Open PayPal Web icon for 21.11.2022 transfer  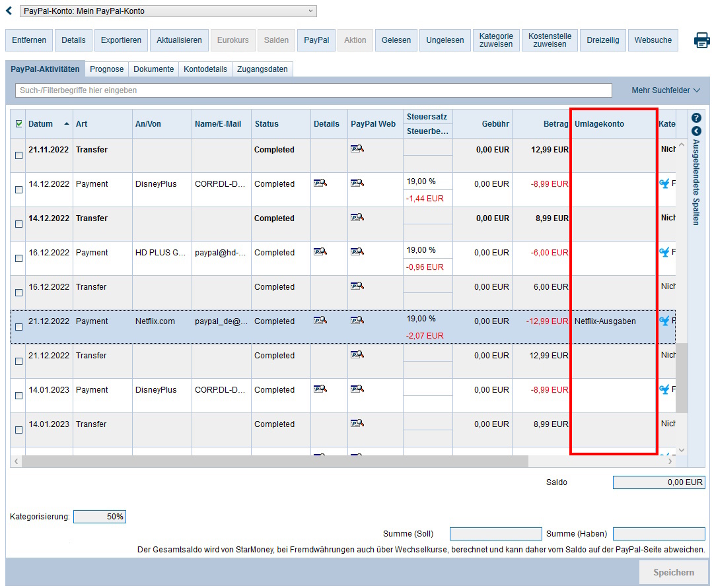tap(357, 150)
